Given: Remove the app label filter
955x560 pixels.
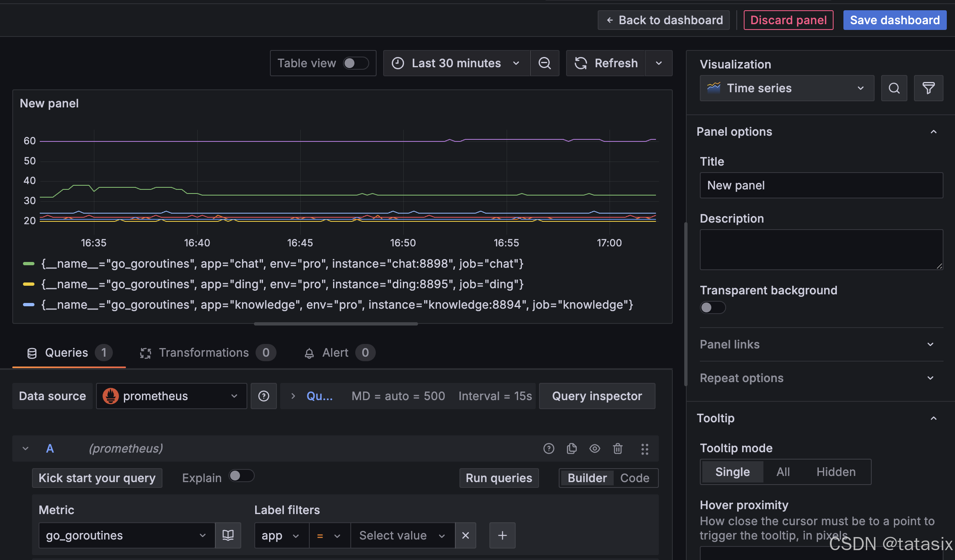Looking at the screenshot, I should pos(465,535).
